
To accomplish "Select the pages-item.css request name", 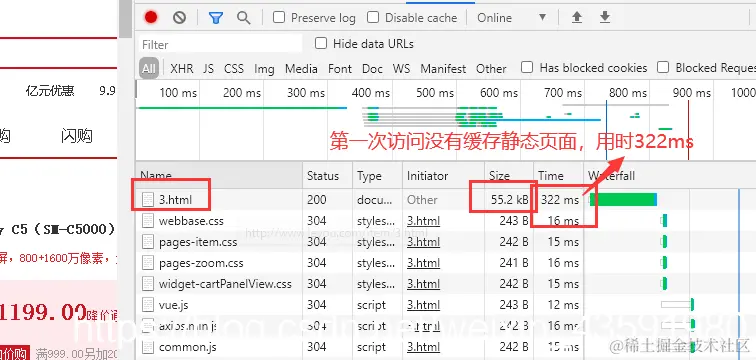I will pos(198,242).
